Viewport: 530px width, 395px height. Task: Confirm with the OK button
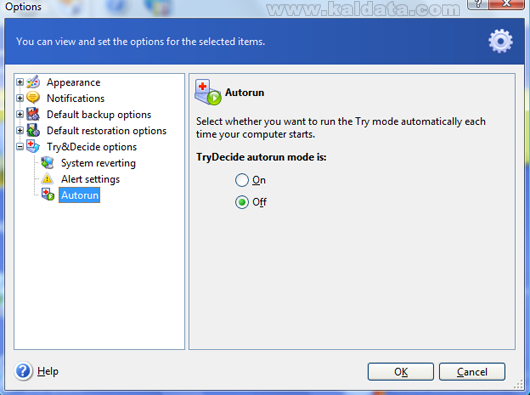coord(401,372)
